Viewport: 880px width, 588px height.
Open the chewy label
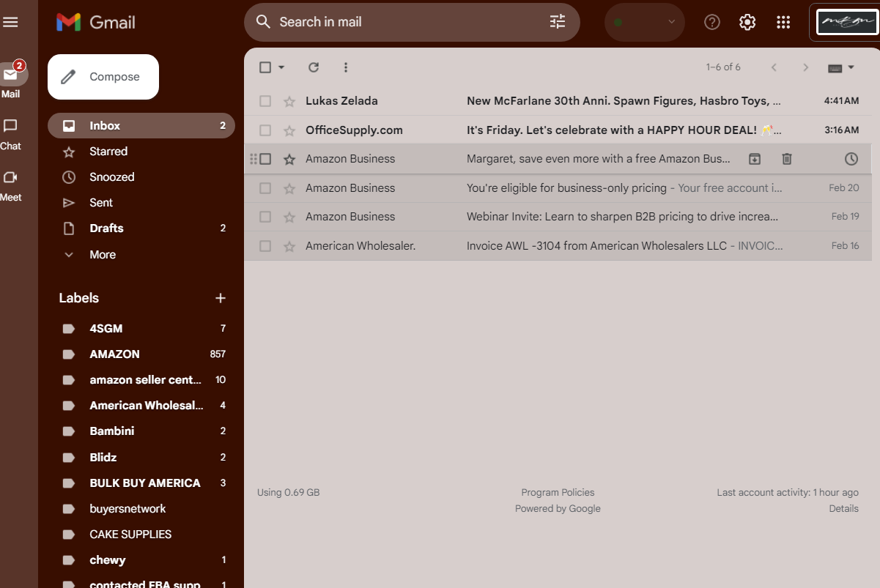[141, 560]
